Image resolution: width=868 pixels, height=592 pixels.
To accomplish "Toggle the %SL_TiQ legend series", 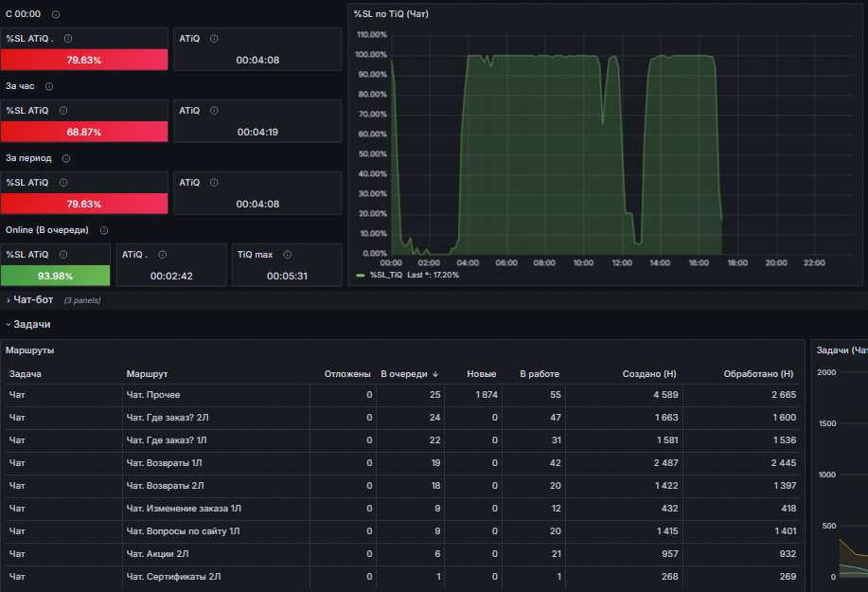I will click(386, 276).
